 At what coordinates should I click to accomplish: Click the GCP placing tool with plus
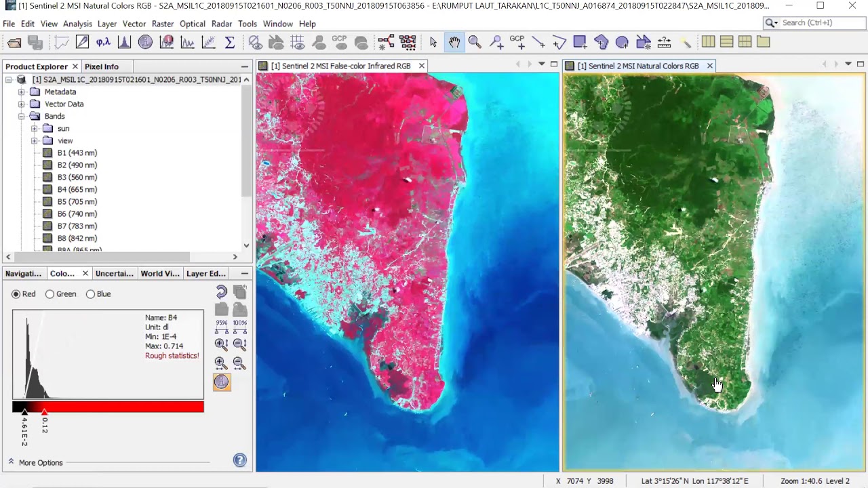517,43
